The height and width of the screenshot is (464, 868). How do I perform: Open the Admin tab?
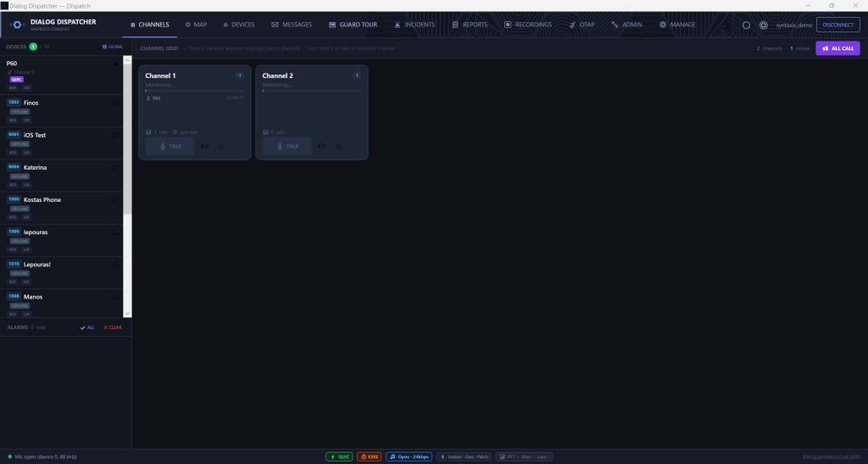626,25
